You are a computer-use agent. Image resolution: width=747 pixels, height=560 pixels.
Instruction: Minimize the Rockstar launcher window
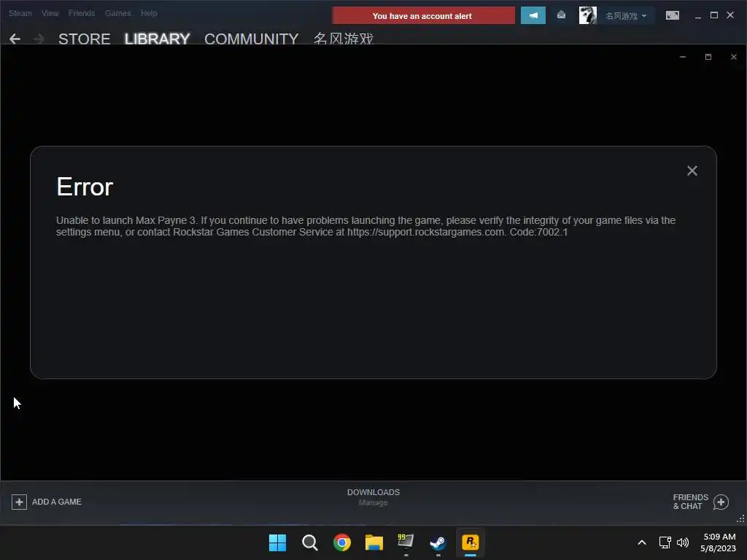click(683, 57)
